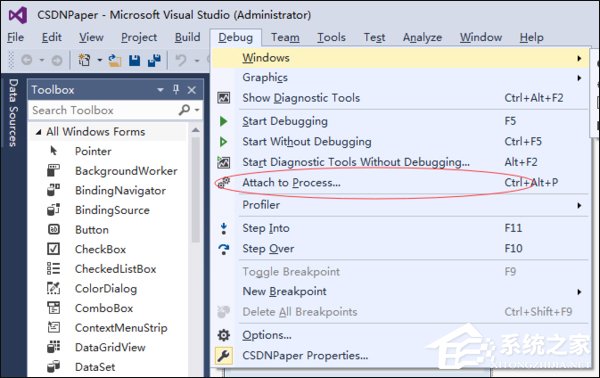Open the Search Toolbox options dropdown arrow
Viewport: 600px width, 378px height.
197,110
